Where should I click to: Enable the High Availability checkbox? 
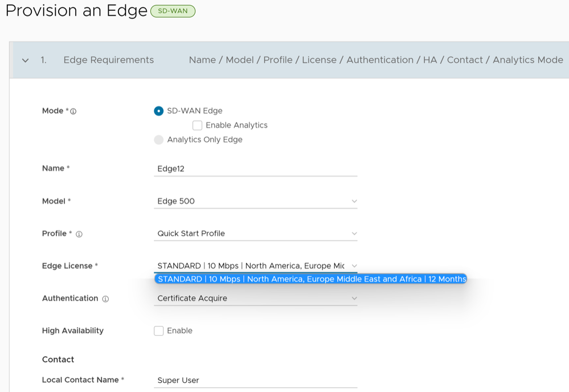coord(159,331)
